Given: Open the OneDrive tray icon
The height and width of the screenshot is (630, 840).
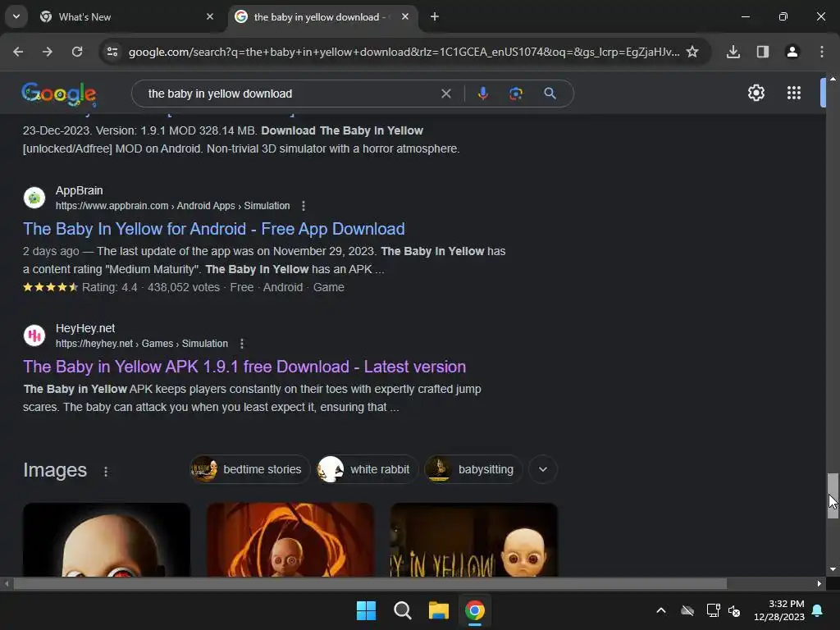Looking at the screenshot, I should pyautogui.click(x=687, y=610).
